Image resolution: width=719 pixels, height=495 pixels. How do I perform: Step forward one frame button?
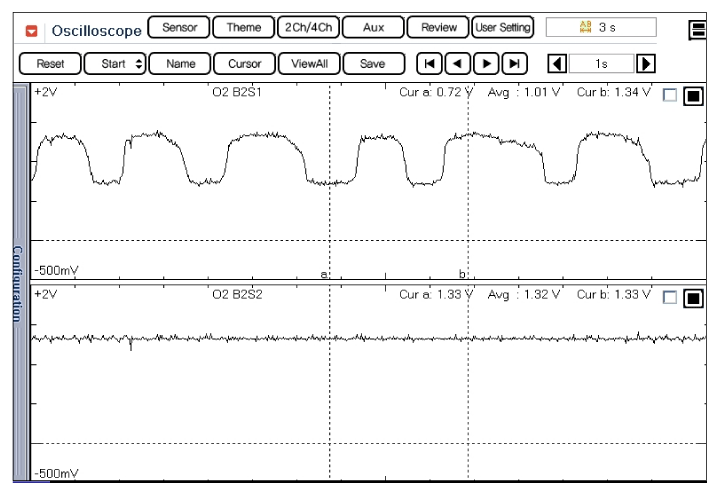tap(485, 63)
